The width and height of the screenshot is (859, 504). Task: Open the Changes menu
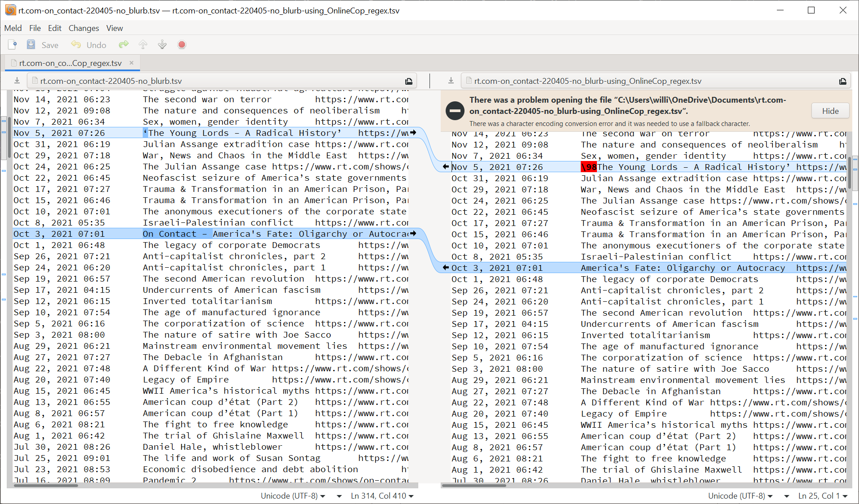coord(83,28)
